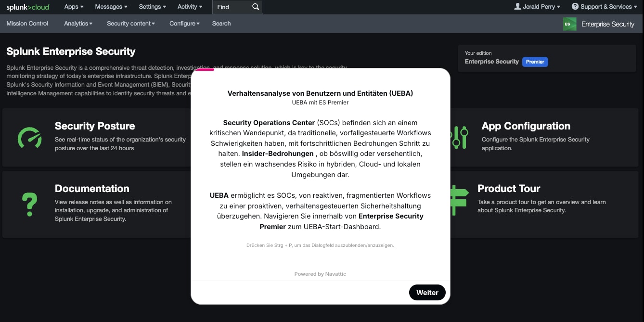The width and height of the screenshot is (644, 322).
Task: Expand the Configure menu
Action: [x=184, y=24]
